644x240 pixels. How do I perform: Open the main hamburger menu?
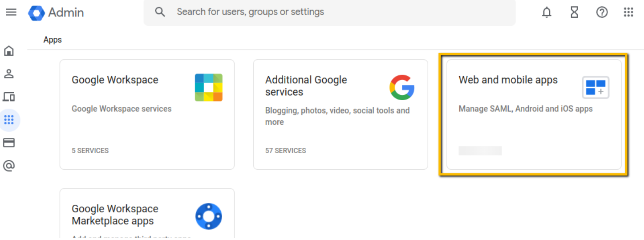click(x=11, y=12)
